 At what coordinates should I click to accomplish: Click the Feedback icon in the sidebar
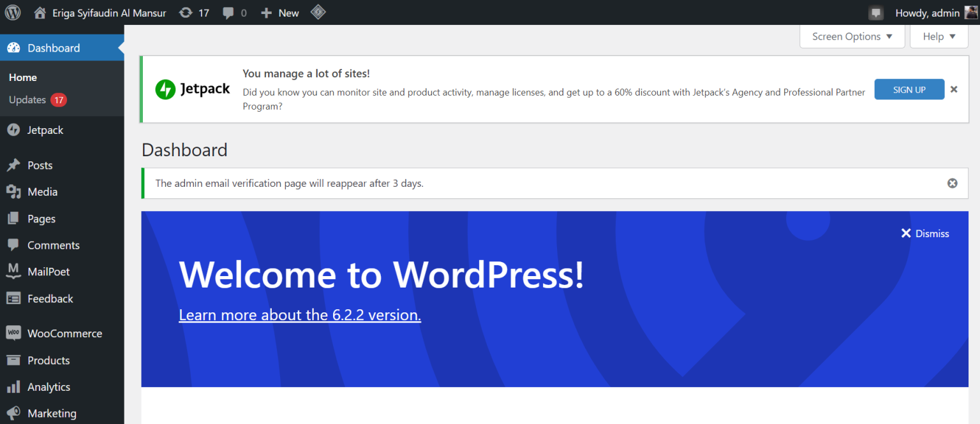pos(13,298)
